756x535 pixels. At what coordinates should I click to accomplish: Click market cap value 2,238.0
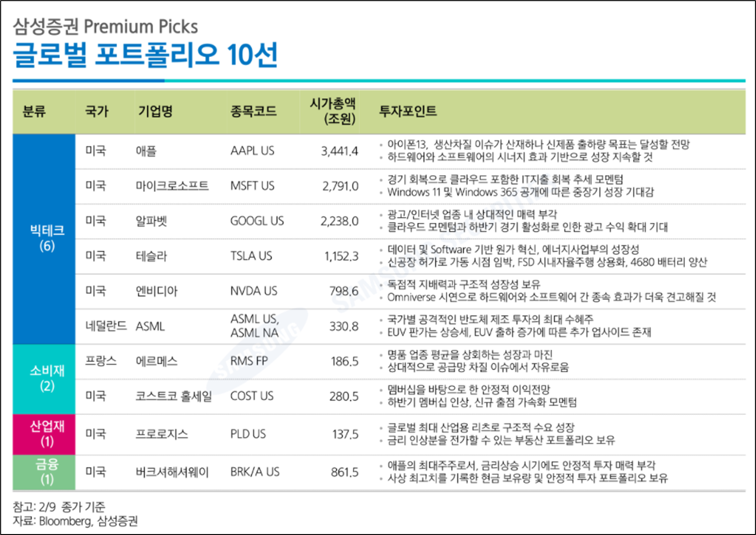340,221
